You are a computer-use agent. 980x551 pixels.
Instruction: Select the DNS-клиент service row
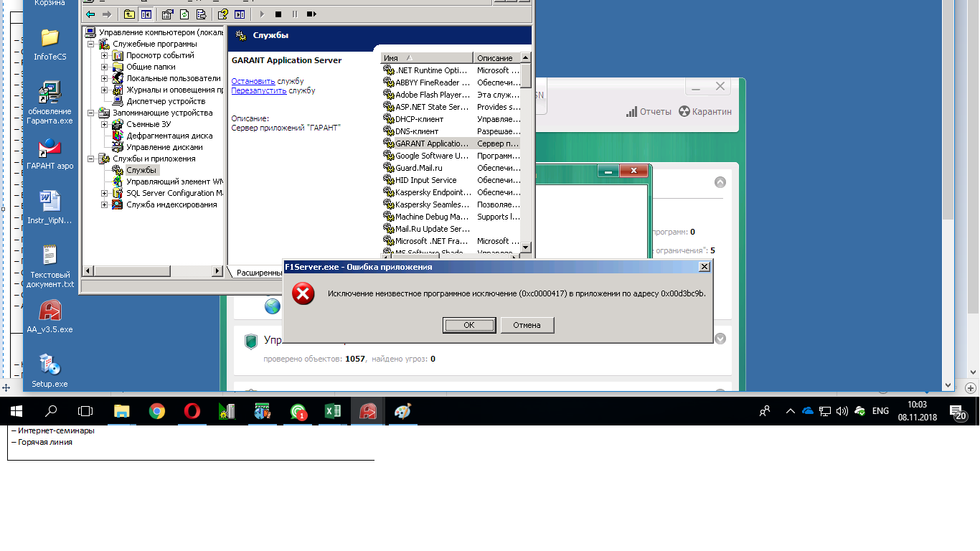[x=451, y=131]
